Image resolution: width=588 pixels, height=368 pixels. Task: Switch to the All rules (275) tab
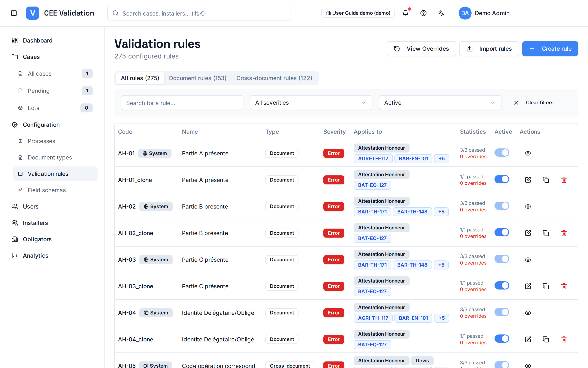(x=140, y=78)
